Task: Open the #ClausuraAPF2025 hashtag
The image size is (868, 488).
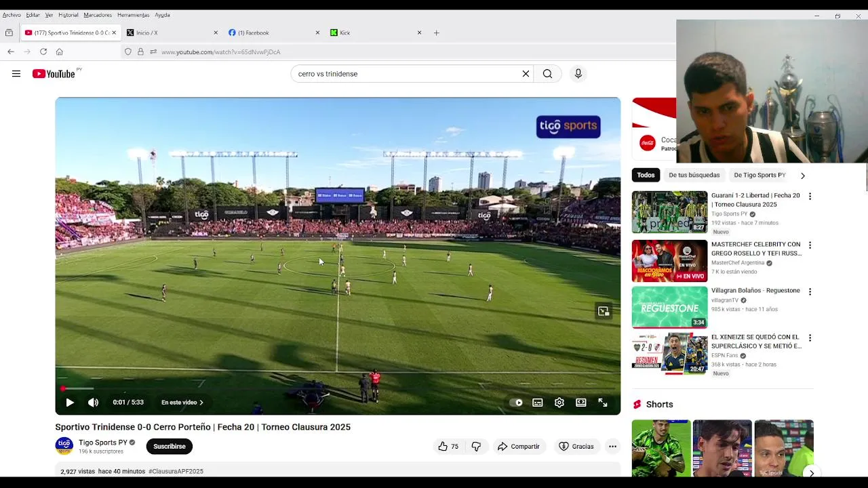Action: pos(176,472)
